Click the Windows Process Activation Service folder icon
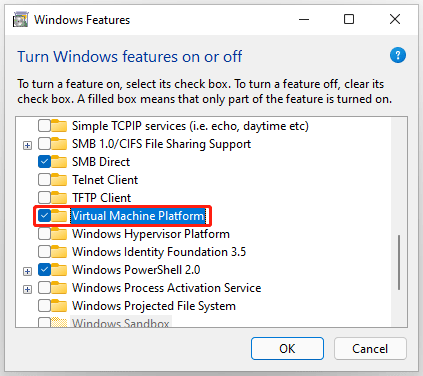The width and height of the screenshot is (423, 376). 59,288
